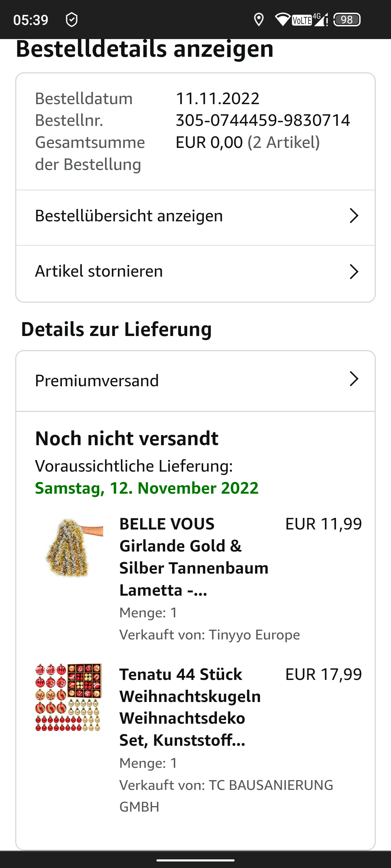This screenshot has height=868, width=391.
Task: Tap the VoLTE indicator icon
Action: coord(302,20)
